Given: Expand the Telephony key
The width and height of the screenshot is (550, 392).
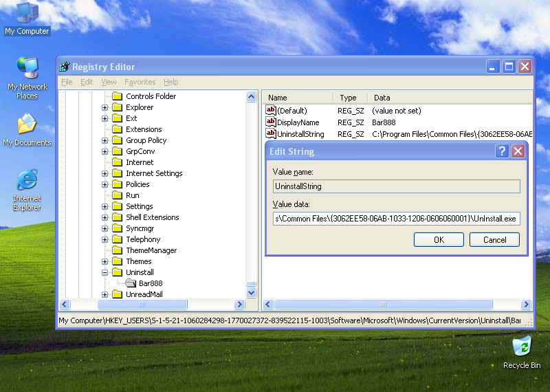Looking at the screenshot, I should pos(104,239).
